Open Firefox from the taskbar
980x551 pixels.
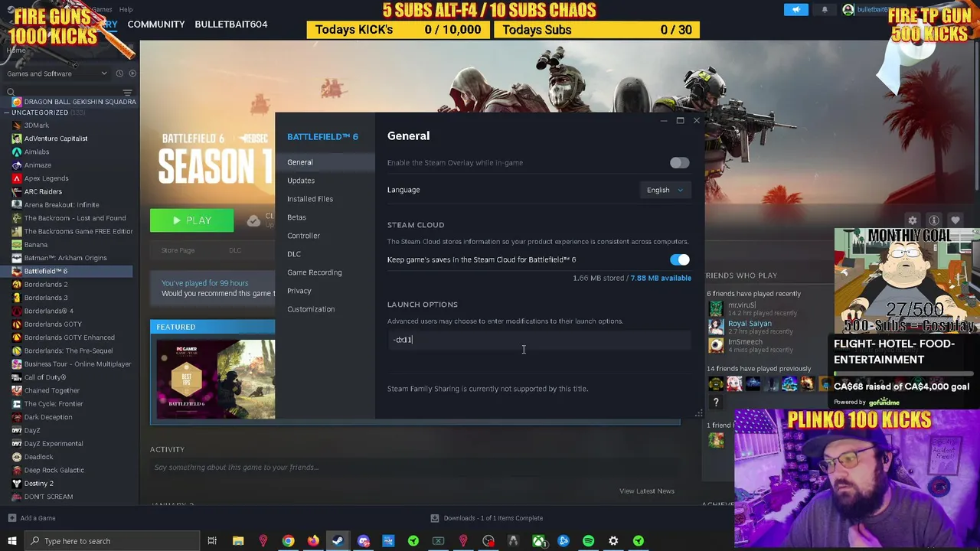coord(313,541)
